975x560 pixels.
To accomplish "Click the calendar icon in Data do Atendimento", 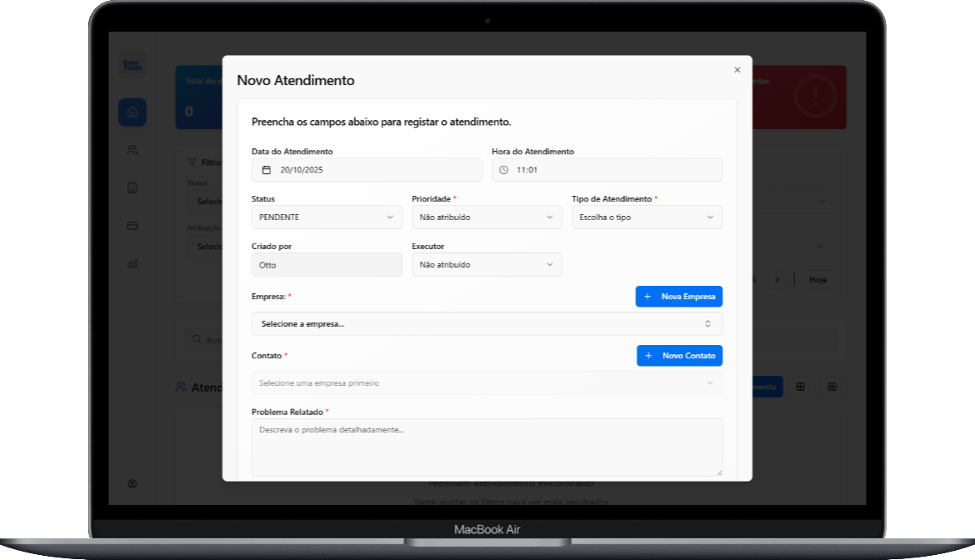I will [267, 170].
